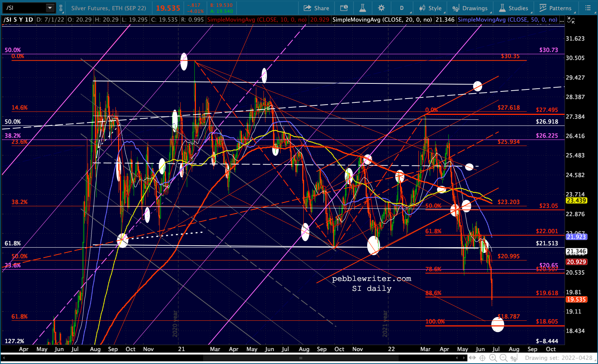Click the $22.001 level label
The width and height of the screenshot is (598, 364).
(547, 231)
